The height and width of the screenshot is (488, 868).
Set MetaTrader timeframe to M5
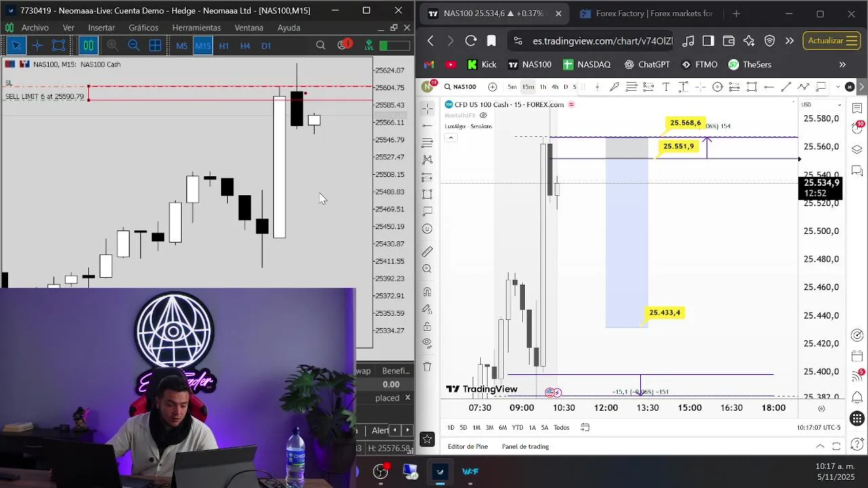(x=182, y=45)
